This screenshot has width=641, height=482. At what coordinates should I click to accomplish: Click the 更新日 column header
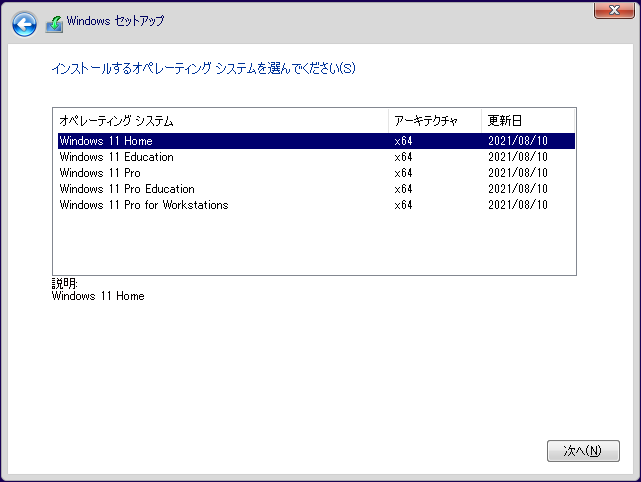pyautogui.click(x=528, y=121)
